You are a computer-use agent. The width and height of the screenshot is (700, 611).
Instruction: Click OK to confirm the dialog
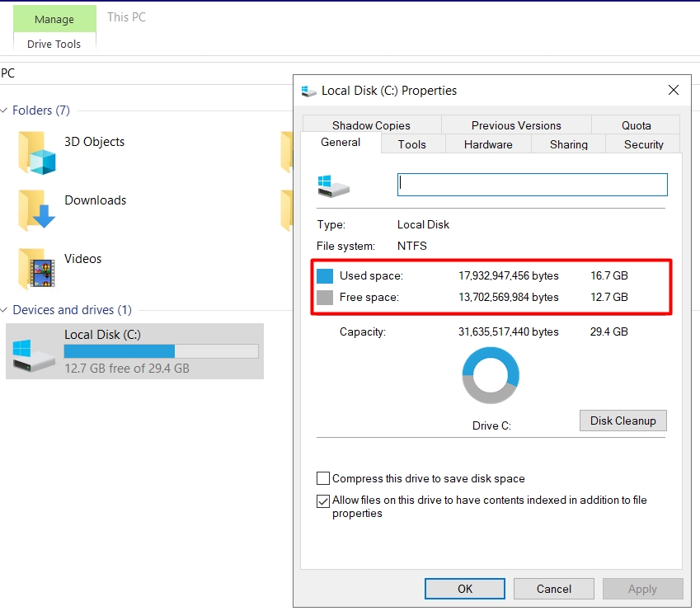click(x=465, y=589)
